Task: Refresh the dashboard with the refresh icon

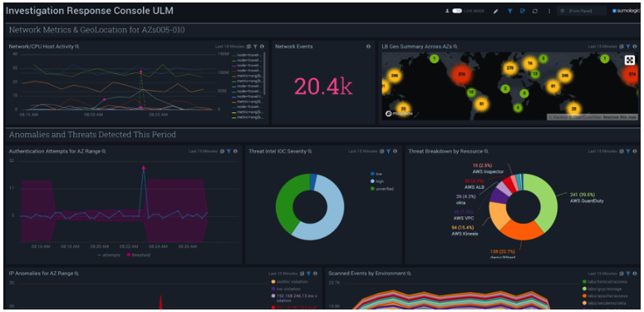Action: coord(535,11)
